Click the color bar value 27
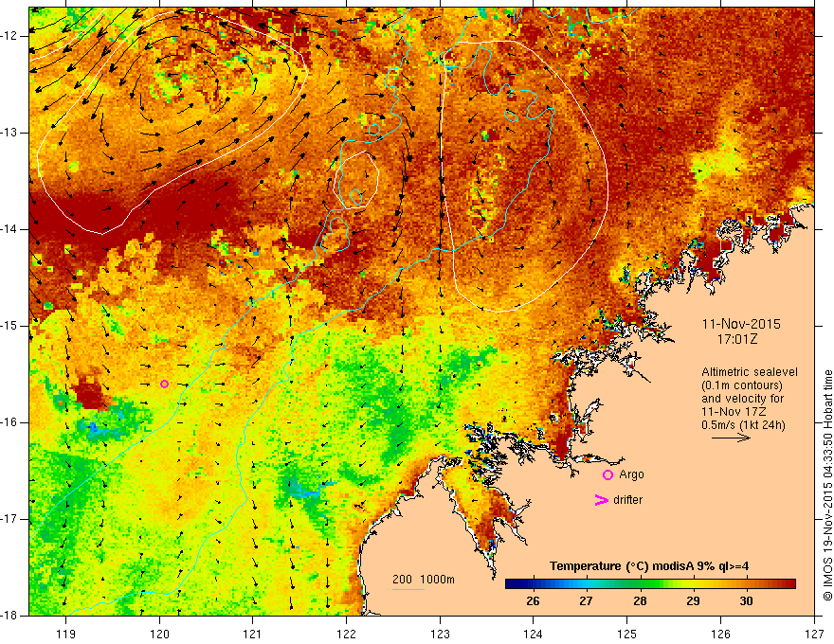 pos(586,601)
